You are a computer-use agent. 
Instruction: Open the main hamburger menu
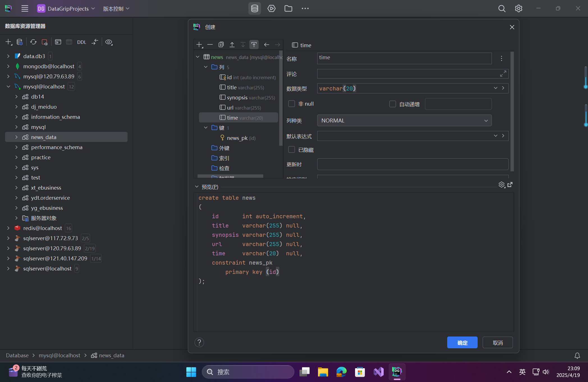point(25,9)
